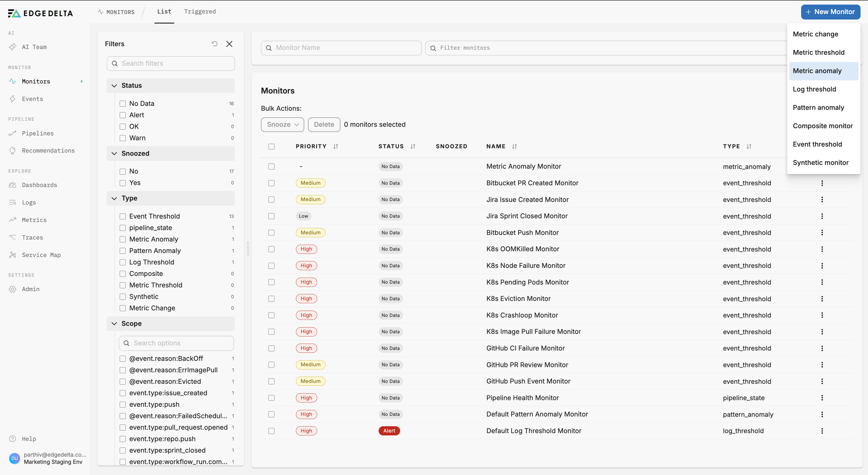The image size is (868, 475).
Task: Open actions menu for Bitbucket PR Created Monitor
Action: pos(822,183)
